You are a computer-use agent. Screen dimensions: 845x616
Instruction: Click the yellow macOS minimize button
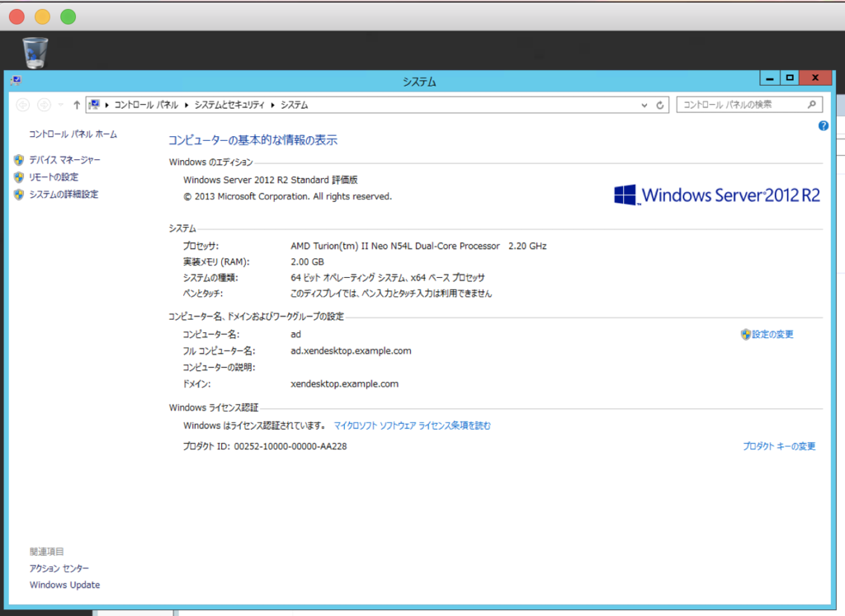[43, 16]
